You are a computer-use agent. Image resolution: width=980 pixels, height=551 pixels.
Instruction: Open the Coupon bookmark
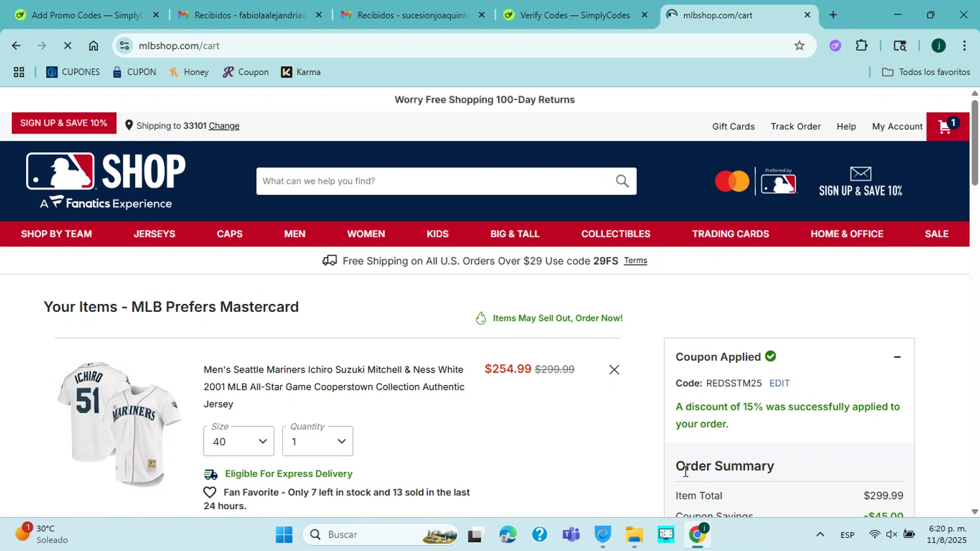(x=246, y=72)
